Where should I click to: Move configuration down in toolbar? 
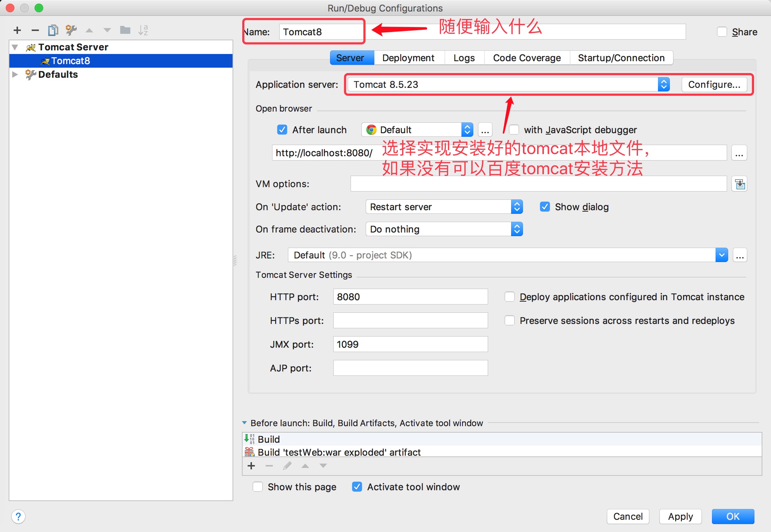[x=107, y=31]
